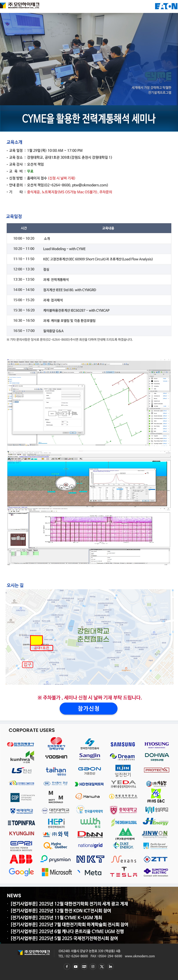Click the EATON logo at top right

[x=166, y=6]
